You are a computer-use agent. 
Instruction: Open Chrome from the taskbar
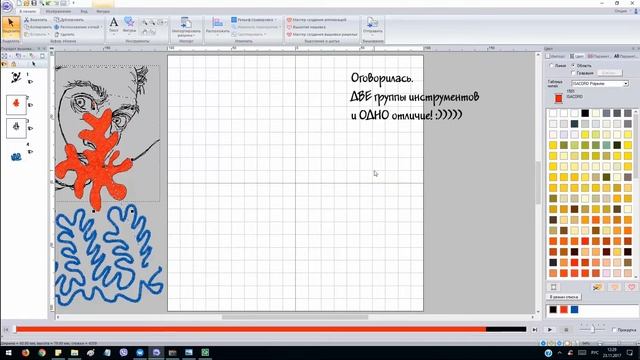(x=42, y=353)
